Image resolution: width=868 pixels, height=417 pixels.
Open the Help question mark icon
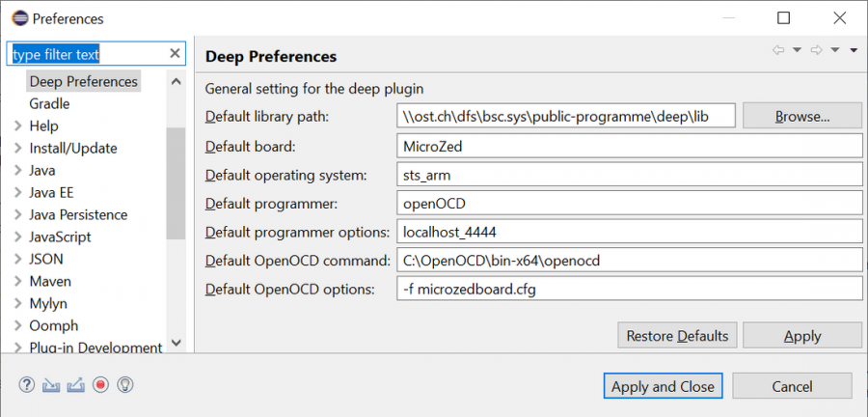point(26,385)
